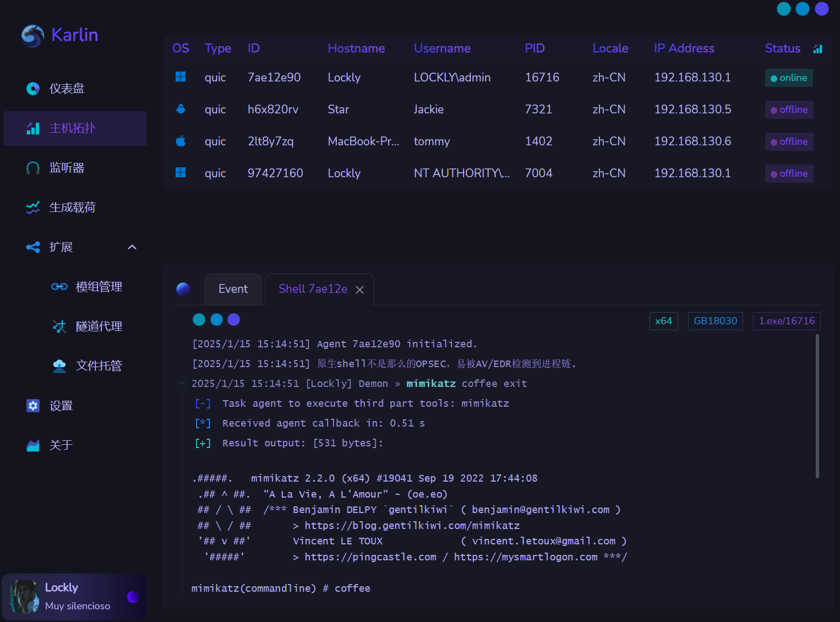The height and width of the screenshot is (622, 840).
Task: Click the blue dot in console header
Action: 217,320
